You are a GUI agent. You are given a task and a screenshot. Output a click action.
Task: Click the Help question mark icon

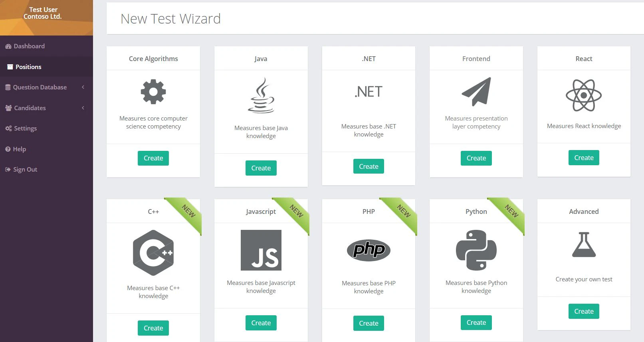pos(8,149)
